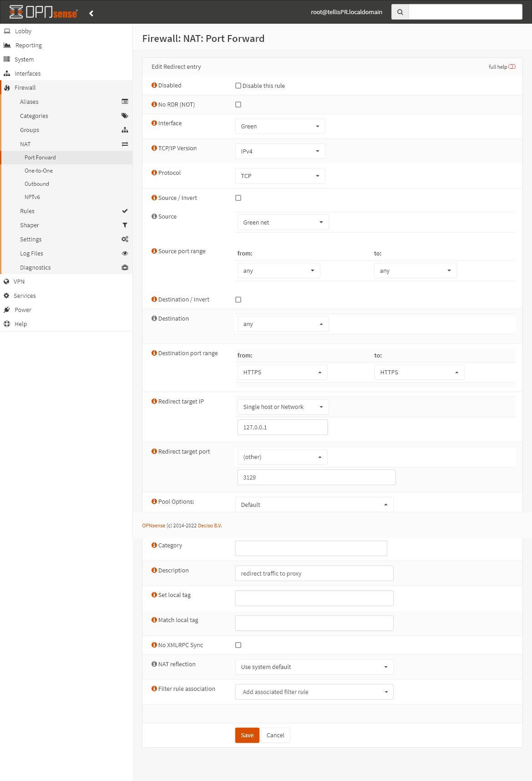Click the Services gear icon

coord(6,296)
